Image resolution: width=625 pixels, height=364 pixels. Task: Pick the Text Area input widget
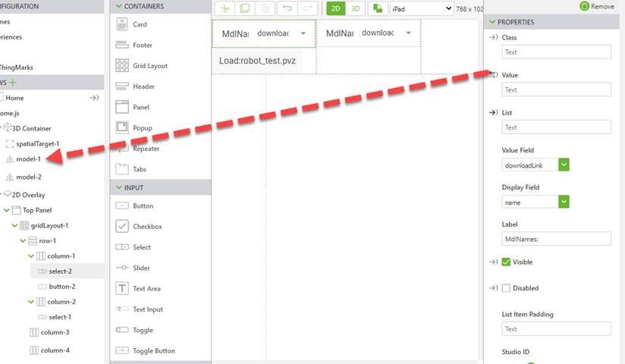[138, 289]
